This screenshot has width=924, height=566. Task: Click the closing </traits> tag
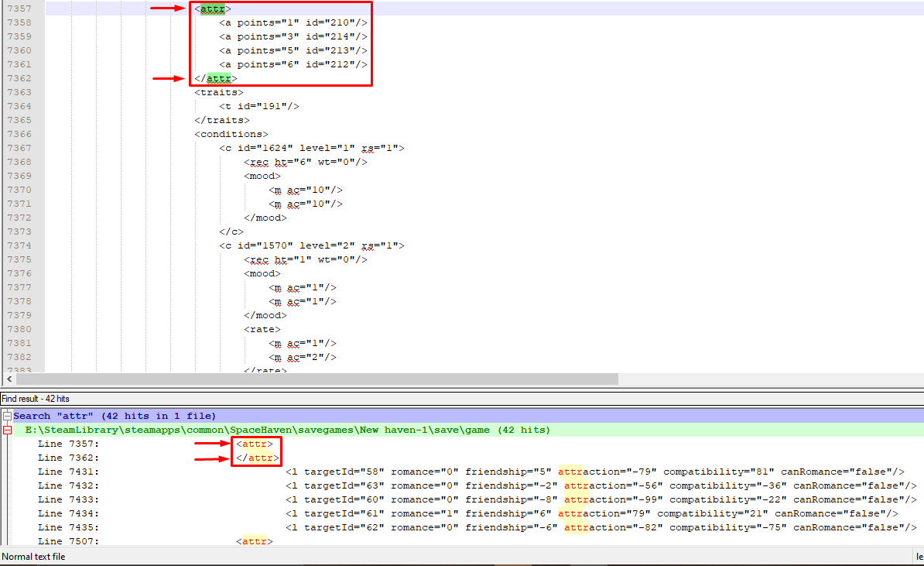click(222, 120)
